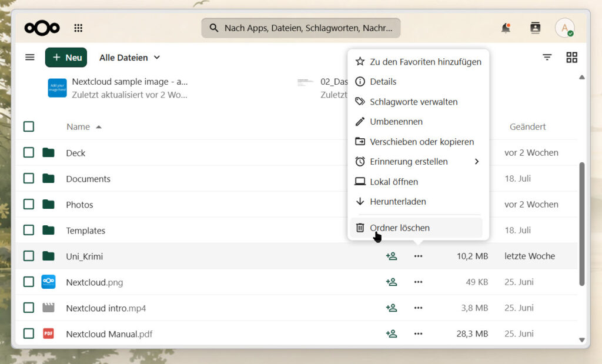This screenshot has width=602, height=364.
Task: Open the Nextcloud logo home link
Action: tap(42, 28)
